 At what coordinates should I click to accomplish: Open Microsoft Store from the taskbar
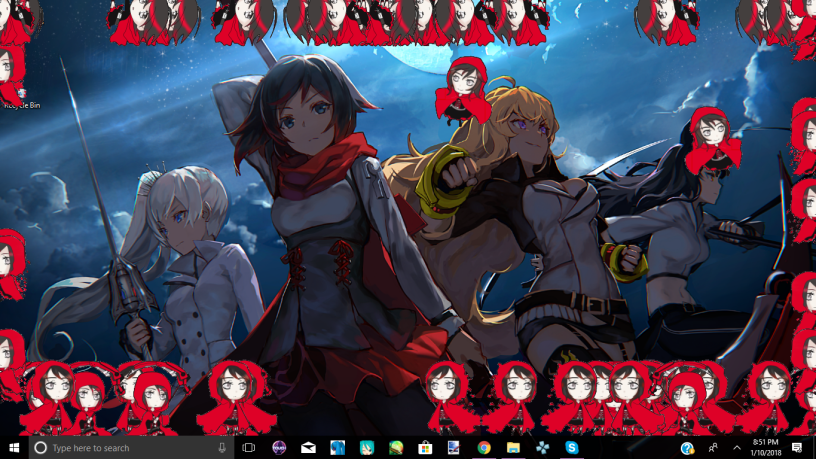point(425,448)
